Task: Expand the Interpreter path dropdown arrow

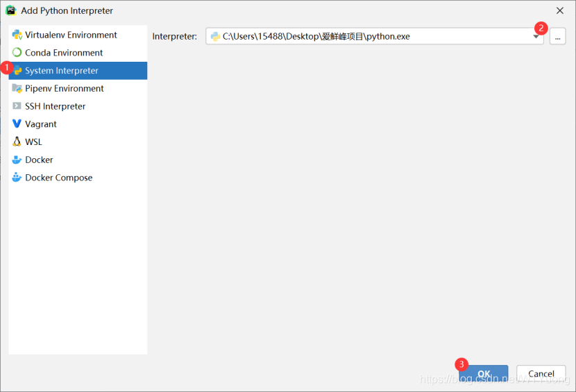Action: [536, 37]
